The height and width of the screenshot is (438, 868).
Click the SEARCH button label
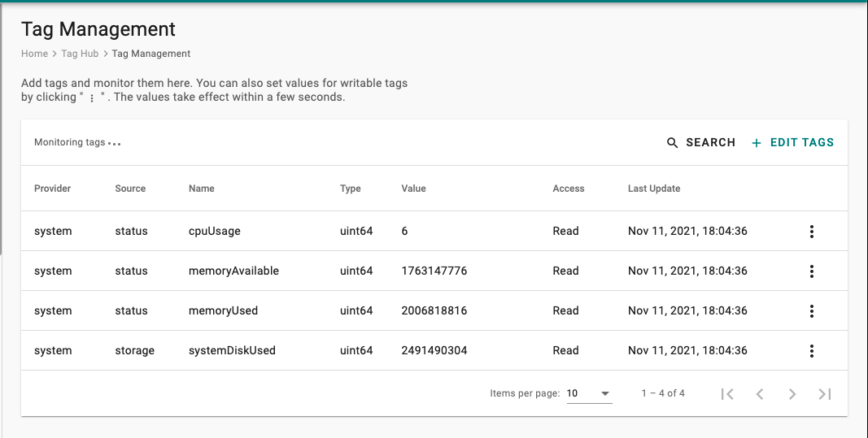[711, 143]
